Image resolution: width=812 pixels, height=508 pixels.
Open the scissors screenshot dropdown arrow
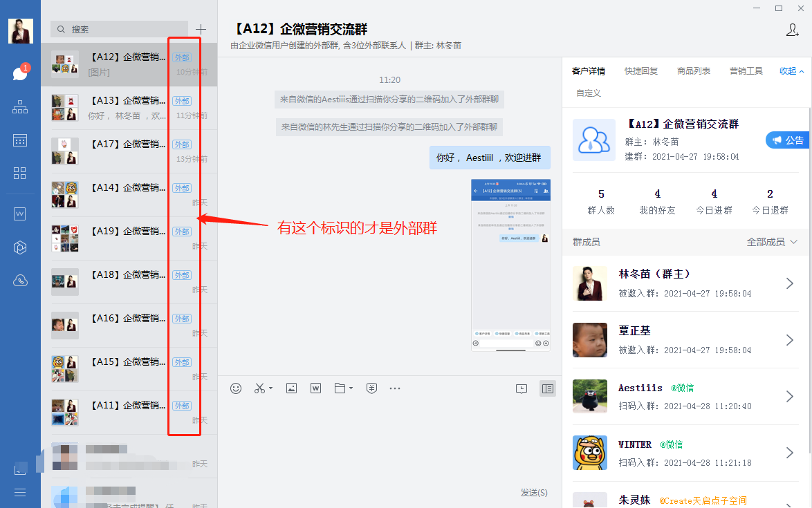[x=270, y=388]
